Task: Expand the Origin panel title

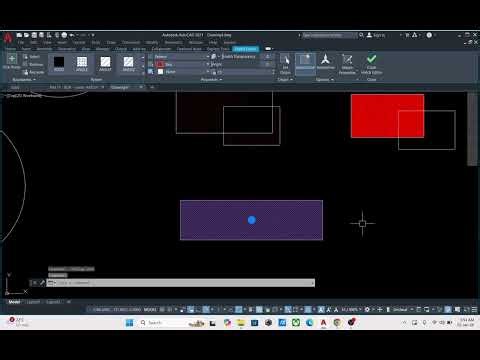Action: point(285,80)
